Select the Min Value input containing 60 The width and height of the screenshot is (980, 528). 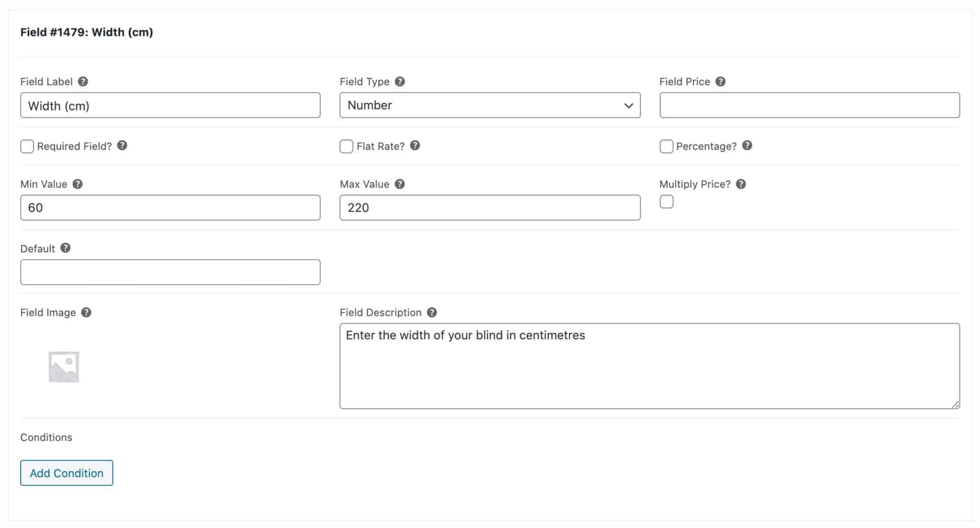point(170,207)
